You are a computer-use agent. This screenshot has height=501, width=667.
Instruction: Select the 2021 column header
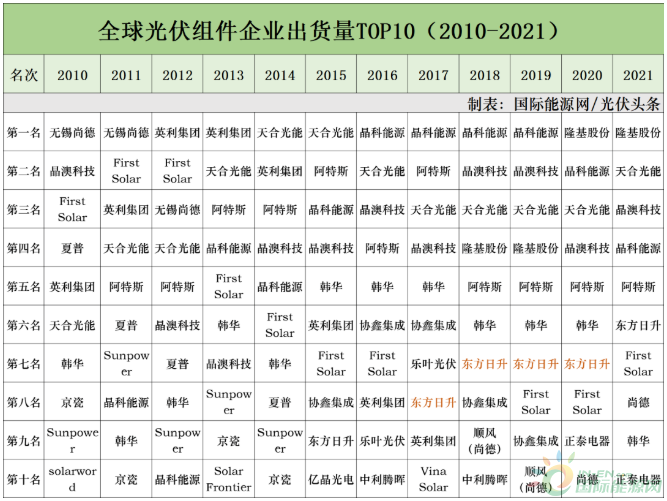638,75
